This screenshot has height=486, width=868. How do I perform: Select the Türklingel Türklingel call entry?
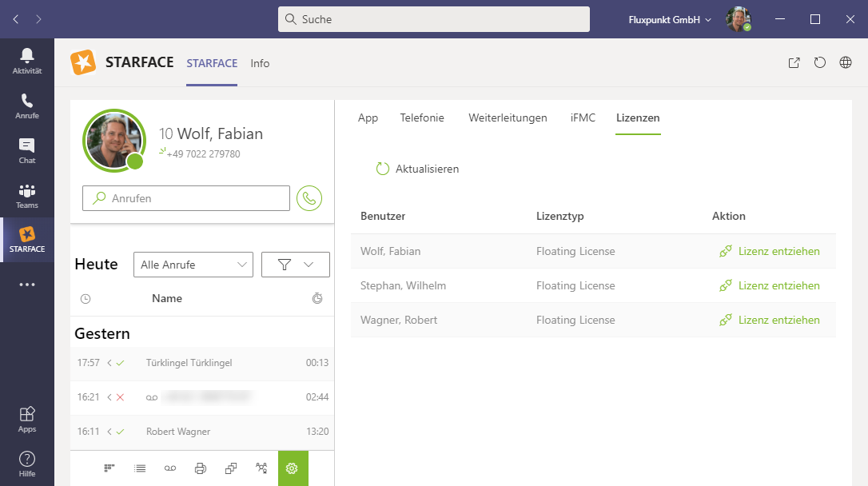coord(202,363)
